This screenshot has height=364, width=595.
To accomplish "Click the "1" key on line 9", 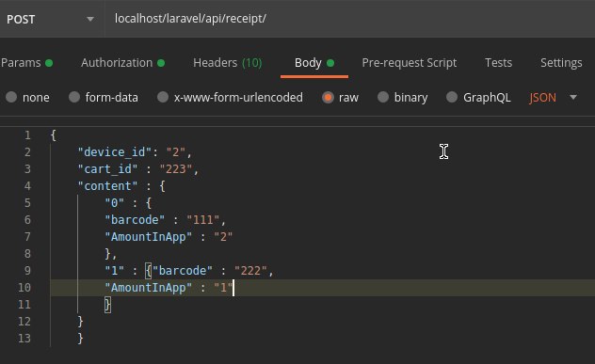I will [x=114, y=270].
